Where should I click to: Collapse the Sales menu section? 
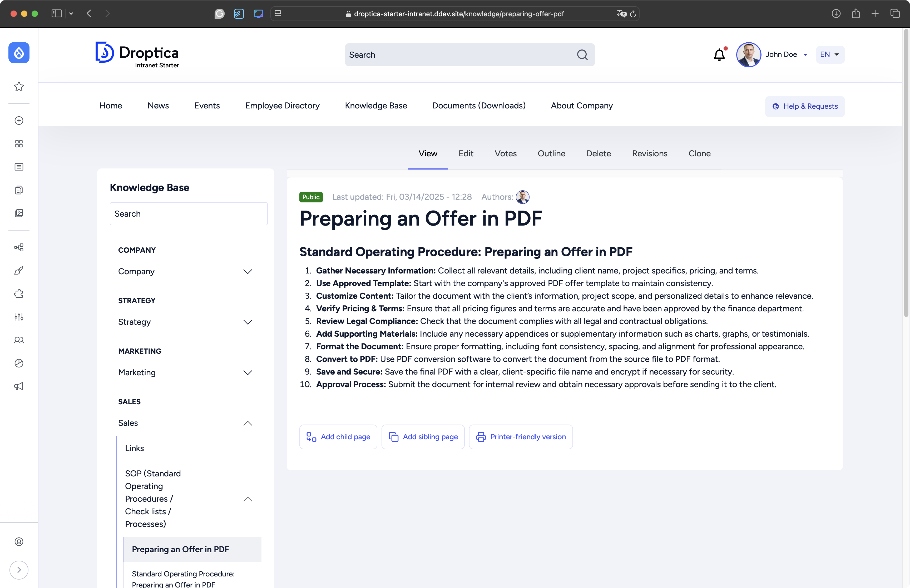248,423
